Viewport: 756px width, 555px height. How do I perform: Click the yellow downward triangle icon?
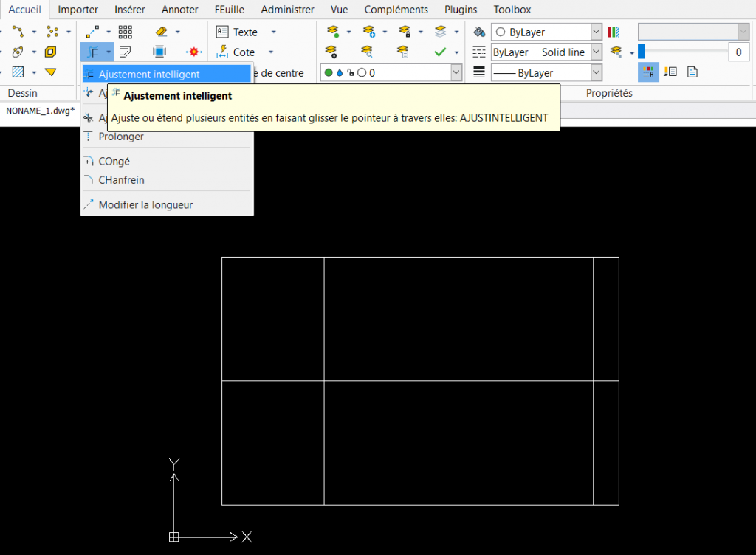click(x=51, y=72)
